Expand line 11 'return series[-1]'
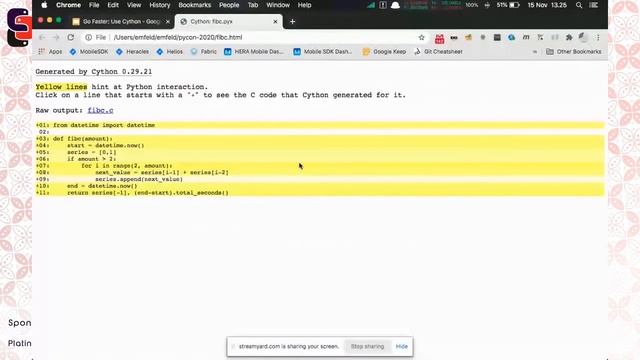640x360 pixels. 320,193
